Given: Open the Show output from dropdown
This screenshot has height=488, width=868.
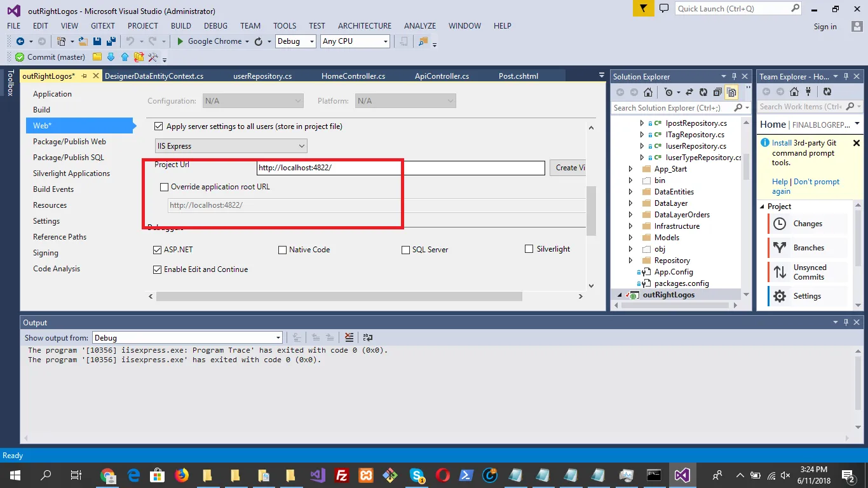Looking at the screenshot, I should (x=187, y=337).
